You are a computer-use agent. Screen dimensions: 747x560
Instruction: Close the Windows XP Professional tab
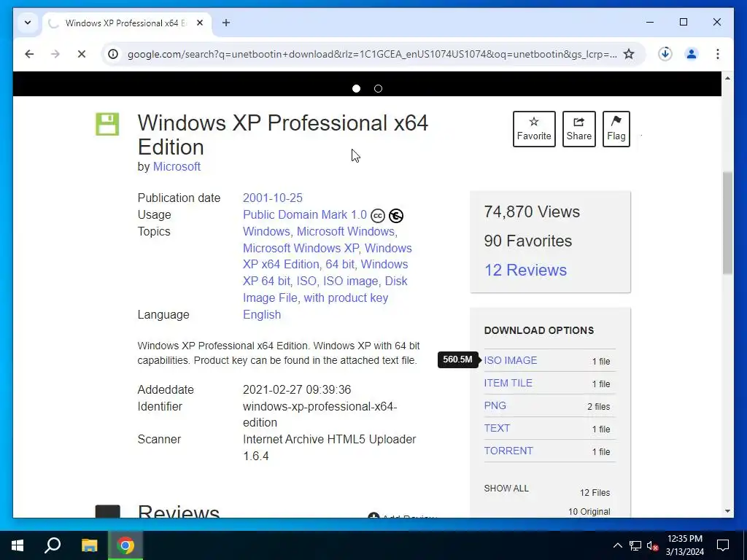[200, 23]
